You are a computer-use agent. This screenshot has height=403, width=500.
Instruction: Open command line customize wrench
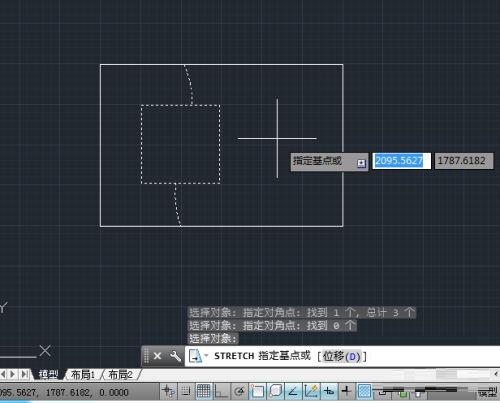pos(175,356)
